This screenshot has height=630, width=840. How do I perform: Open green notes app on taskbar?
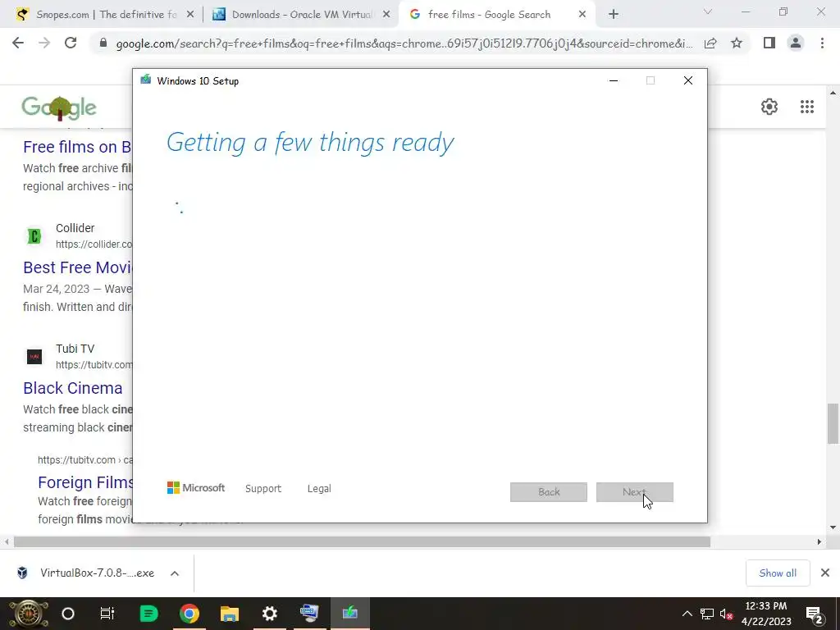[x=148, y=614]
